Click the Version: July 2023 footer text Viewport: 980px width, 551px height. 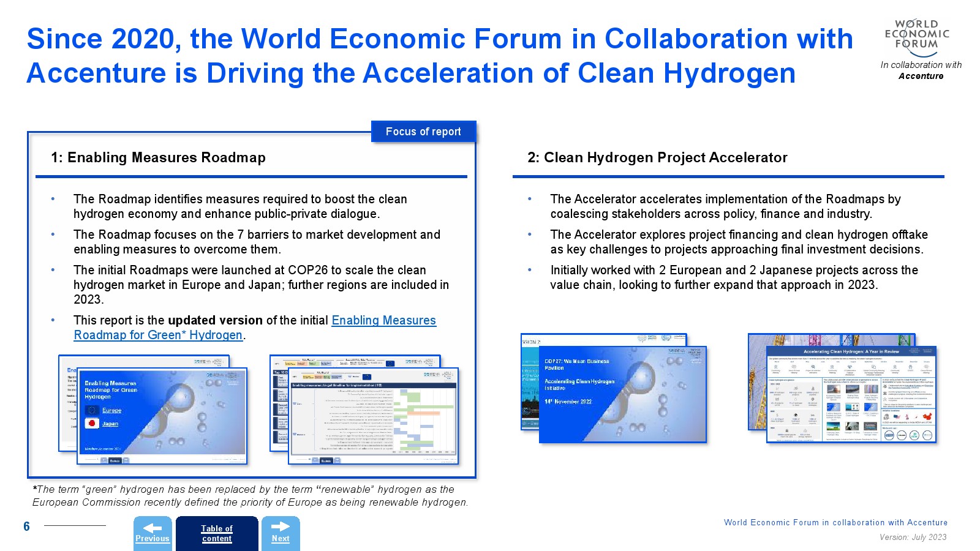913,537
